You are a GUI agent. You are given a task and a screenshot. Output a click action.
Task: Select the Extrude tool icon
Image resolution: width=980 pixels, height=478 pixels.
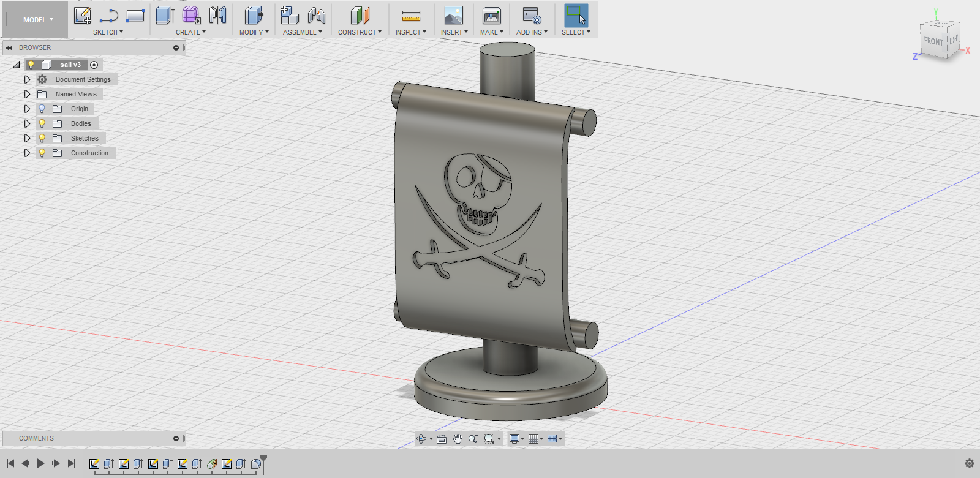165,16
